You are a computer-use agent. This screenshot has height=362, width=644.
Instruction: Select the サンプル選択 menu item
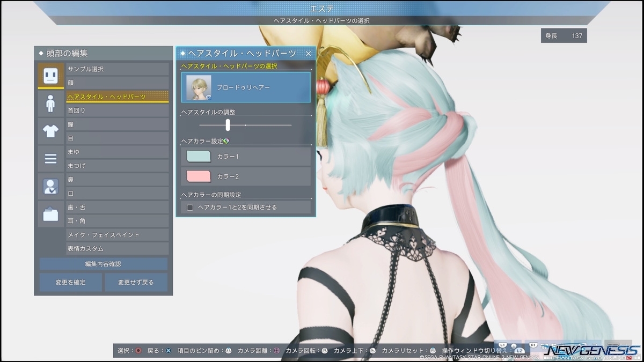[118, 69]
